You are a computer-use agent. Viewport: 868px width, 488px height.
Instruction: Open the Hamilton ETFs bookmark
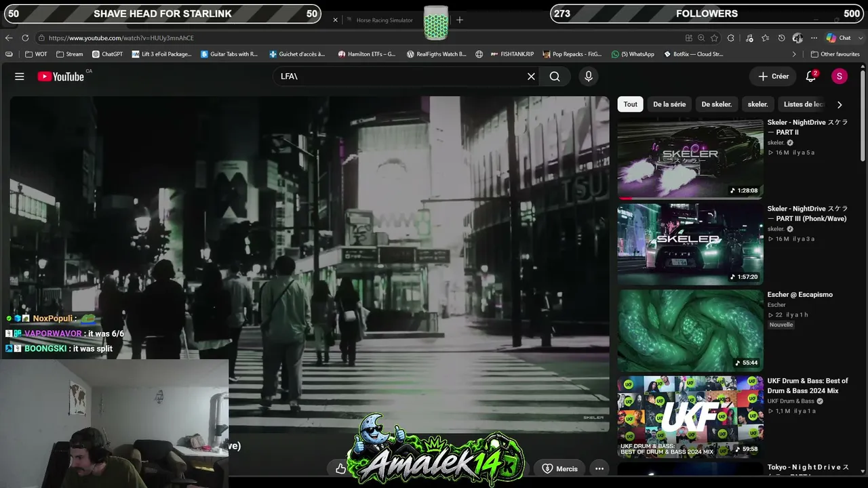367,54
